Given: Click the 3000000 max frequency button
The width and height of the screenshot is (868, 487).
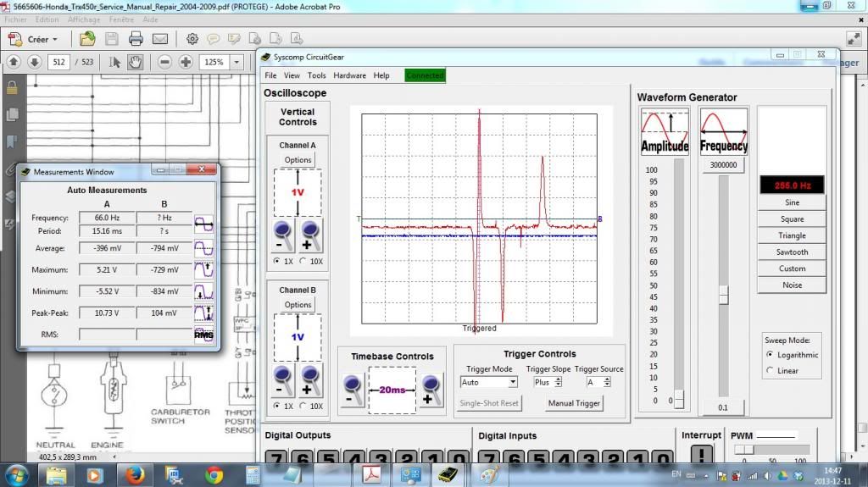Looking at the screenshot, I should 723,165.
